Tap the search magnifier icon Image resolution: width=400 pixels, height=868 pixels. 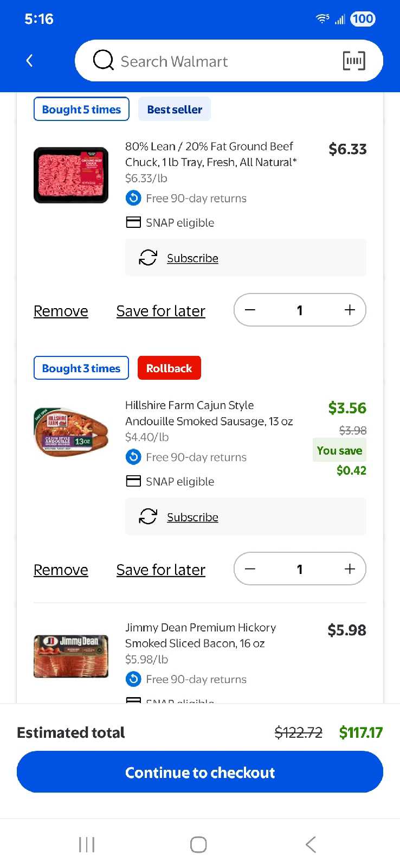(103, 61)
